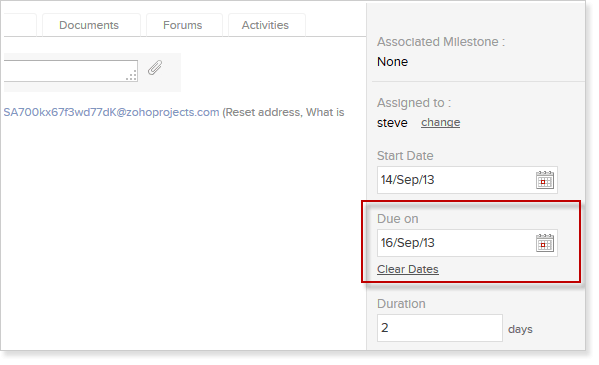Click the Due on field showing 16/Sep/13
This screenshot has height=365, width=599.
click(x=467, y=243)
